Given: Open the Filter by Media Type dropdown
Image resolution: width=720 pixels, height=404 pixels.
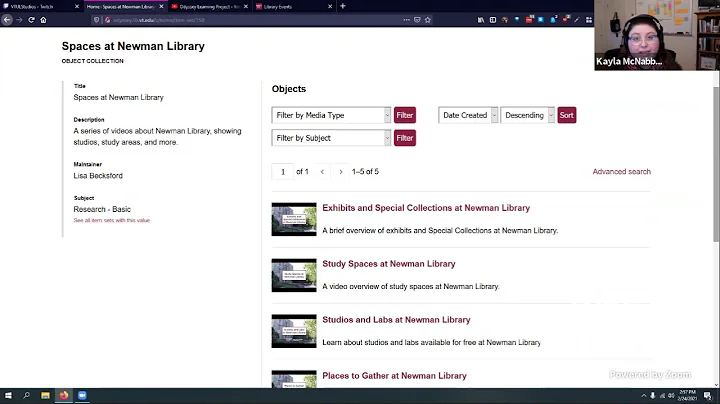Looking at the screenshot, I should [x=331, y=115].
